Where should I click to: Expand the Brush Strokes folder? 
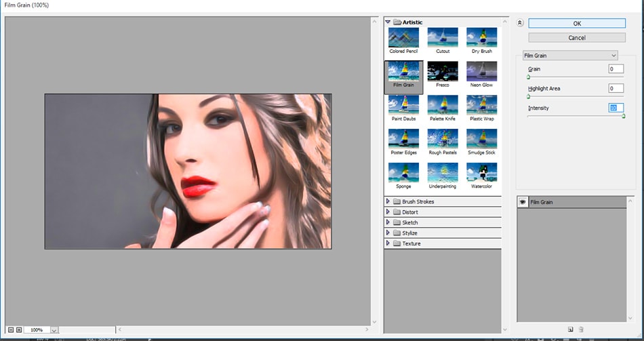[x=388, y=201]
